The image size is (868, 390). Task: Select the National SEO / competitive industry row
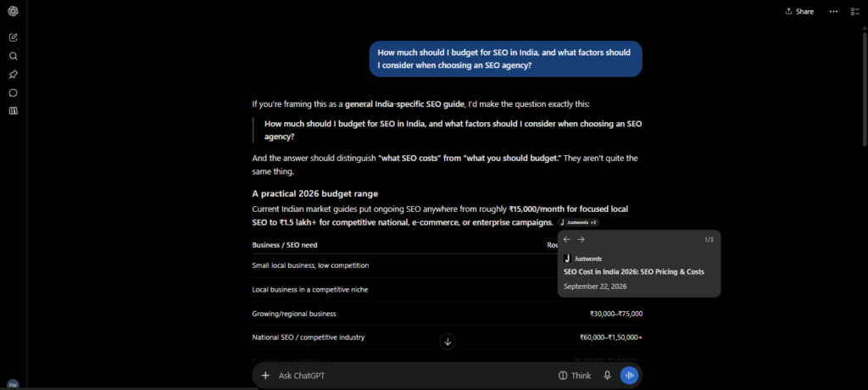tap(447, 337)
